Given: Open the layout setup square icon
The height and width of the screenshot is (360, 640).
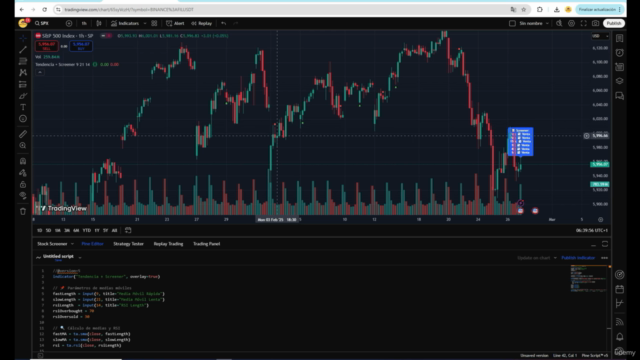Looking at the screenshot, I should click(512, 23).
